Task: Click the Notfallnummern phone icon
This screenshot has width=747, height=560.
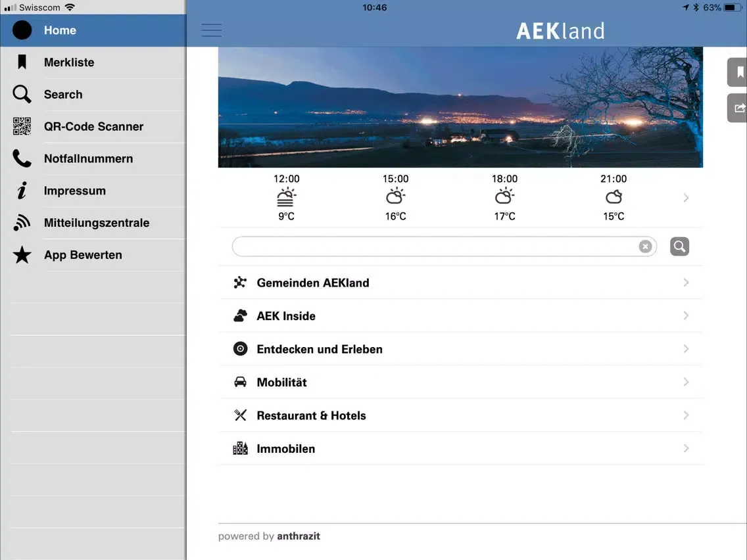Action: (22, 158)
